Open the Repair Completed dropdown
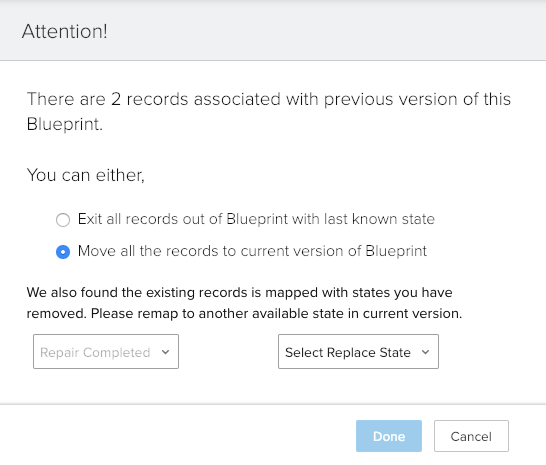This screenshot has height=465, width=546. click(106, 351)
